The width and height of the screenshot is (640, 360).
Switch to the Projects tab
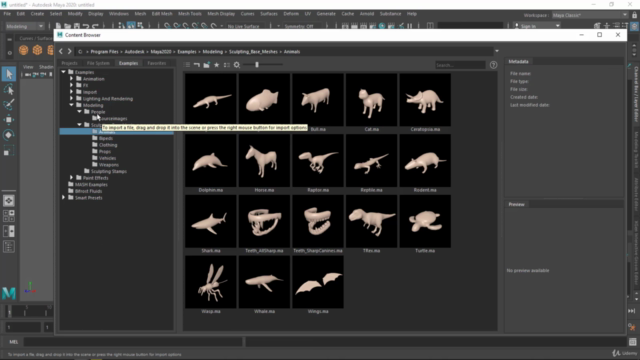point(69,63)
